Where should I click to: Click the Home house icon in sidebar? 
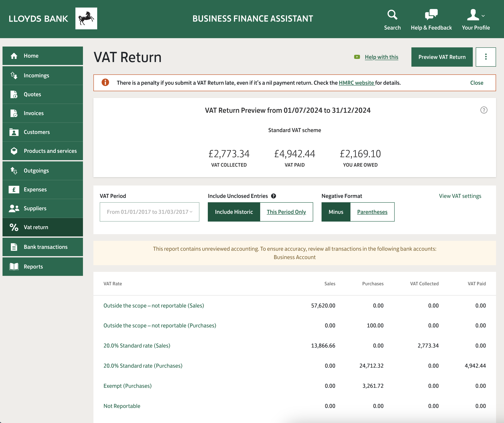click(x=14, y=56)
